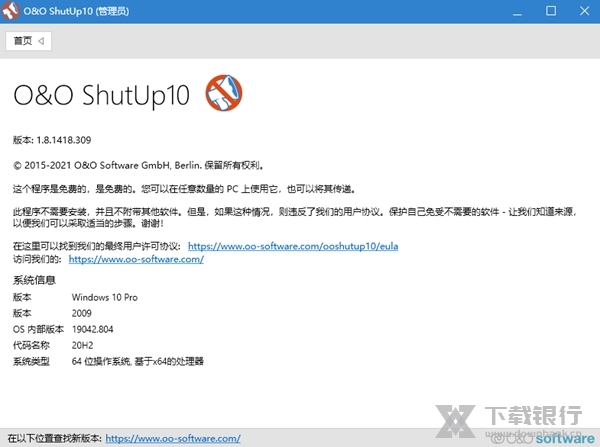
Task: Click the OS 内部版本 label
Action: click(38, 329)
